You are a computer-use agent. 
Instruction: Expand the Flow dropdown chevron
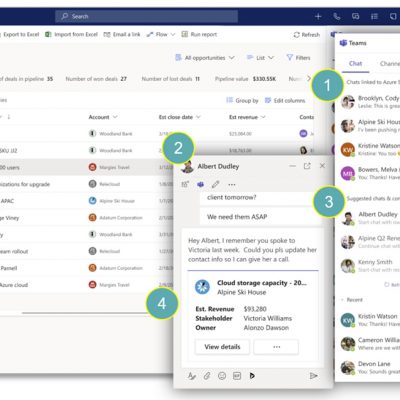[x=173, y=34]
